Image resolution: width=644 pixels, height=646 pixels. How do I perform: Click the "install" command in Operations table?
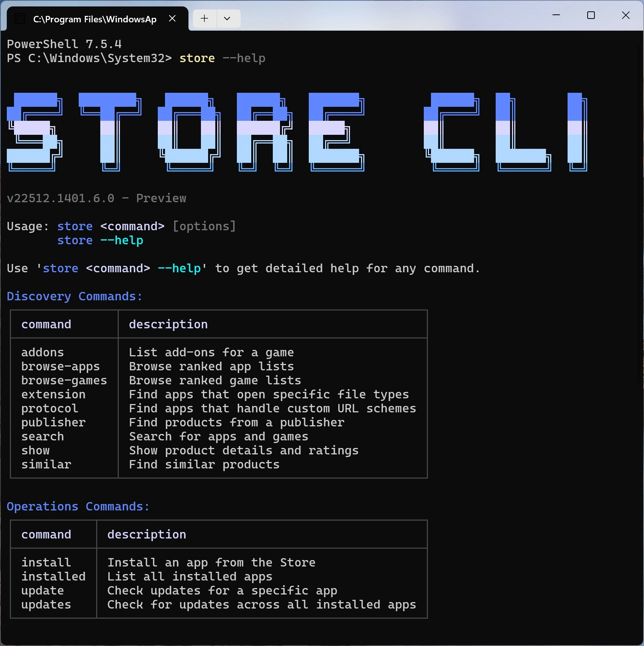tap(46, 562)
